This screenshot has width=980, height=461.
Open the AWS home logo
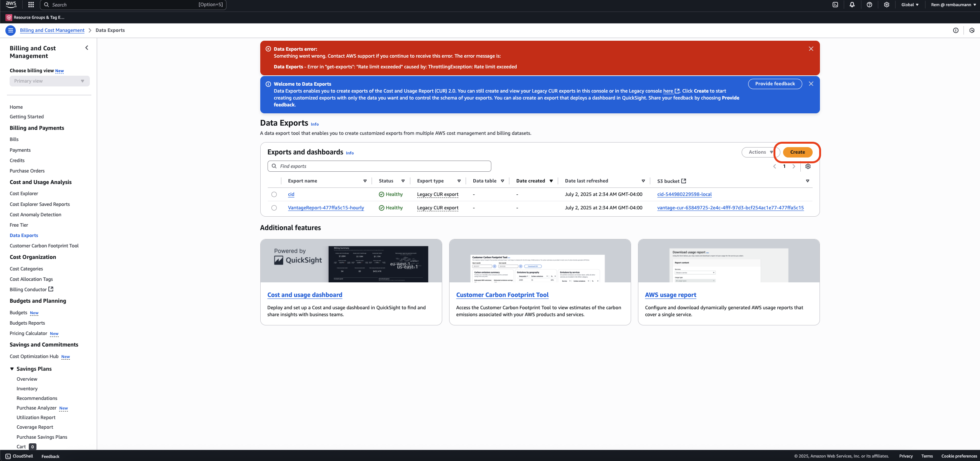[11, 5]
